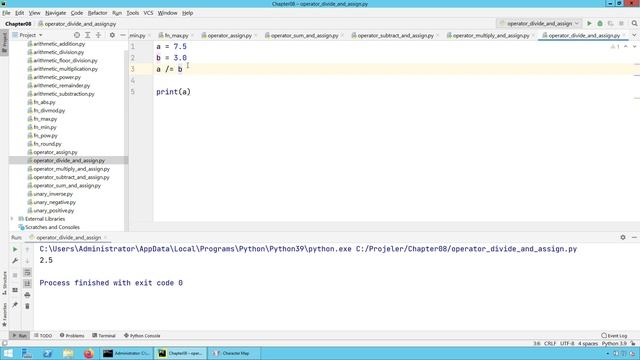Viewport: 640px width, 360px height.
Task: Switch to operator_assign.py editor tab
Action: 229,36
